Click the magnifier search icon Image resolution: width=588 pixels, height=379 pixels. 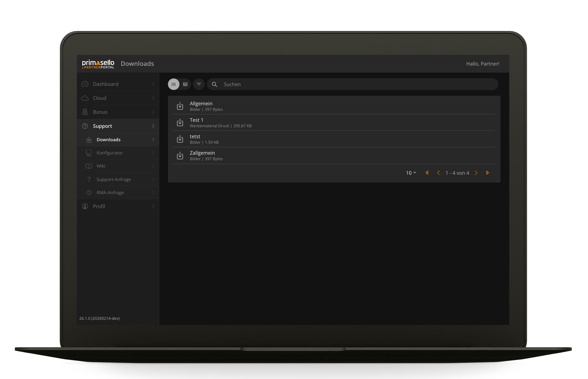pyautogui.click(x=214, y=84)
